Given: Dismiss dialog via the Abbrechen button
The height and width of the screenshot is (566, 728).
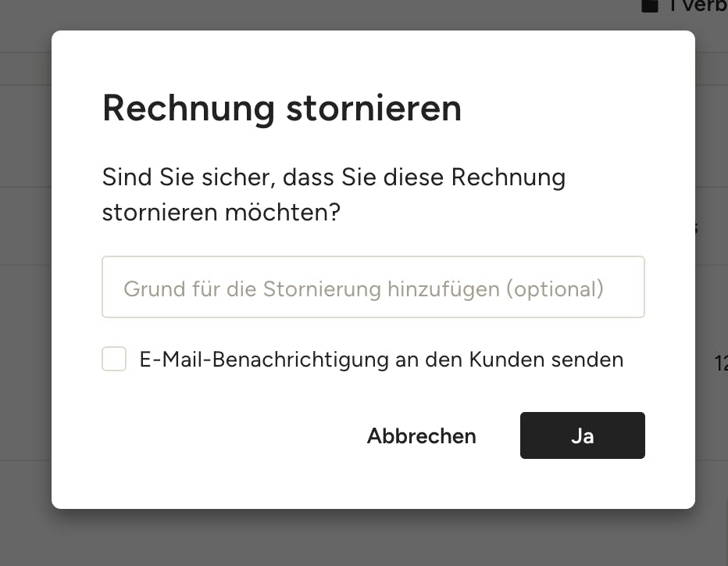Looking at the screenshot, I should click(x=422, y=436).
